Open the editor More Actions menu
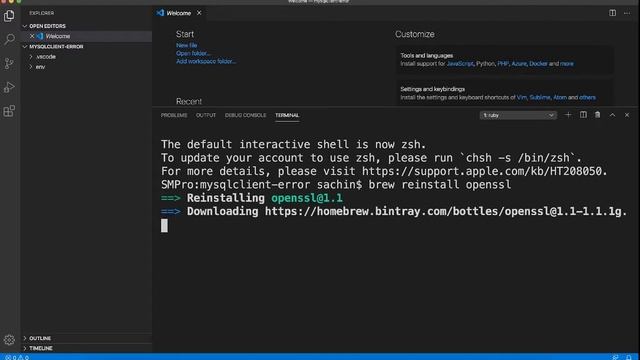This screenshot has height=360, width=640. [627, 13]
